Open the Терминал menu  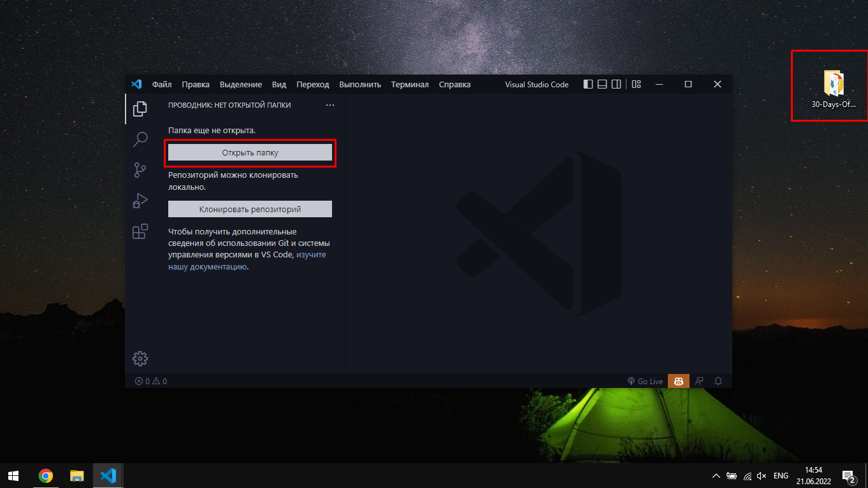point(410,84)
